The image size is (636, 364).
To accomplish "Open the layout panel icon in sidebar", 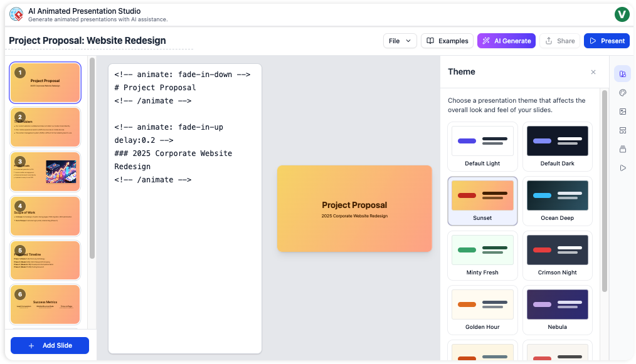I will 622,130.
